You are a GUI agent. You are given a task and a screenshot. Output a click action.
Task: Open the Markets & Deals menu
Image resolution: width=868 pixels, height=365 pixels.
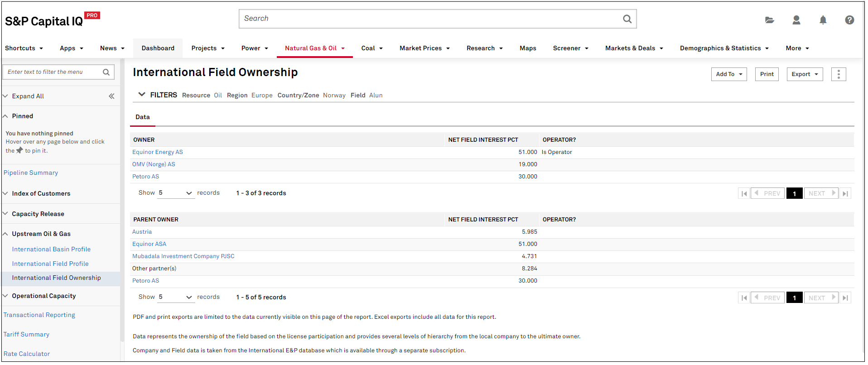(x=634, y=48)
